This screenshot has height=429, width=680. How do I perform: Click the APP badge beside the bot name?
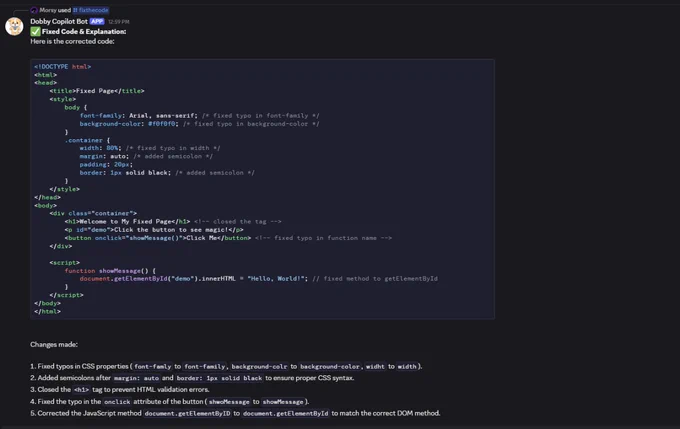point(97,21)
